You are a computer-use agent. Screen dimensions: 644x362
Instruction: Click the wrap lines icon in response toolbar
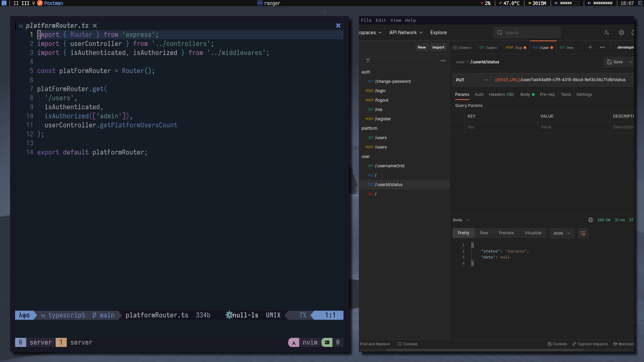pos(583,233)
